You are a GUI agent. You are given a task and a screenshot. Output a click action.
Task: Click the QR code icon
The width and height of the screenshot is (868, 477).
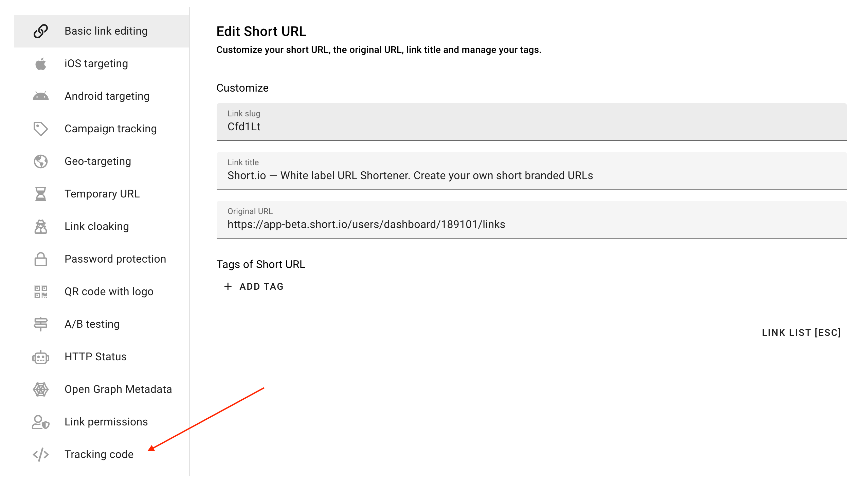coord(41,292)
